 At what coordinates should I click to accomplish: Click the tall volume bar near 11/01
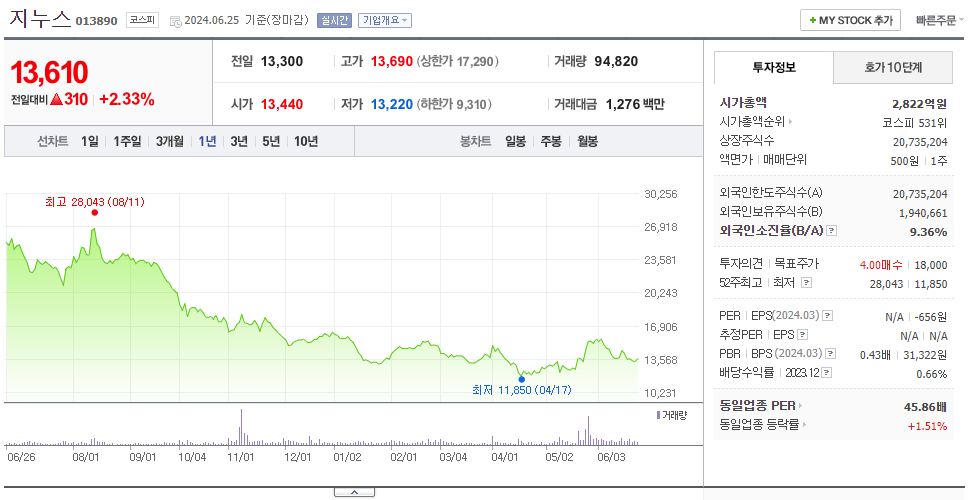241,427
